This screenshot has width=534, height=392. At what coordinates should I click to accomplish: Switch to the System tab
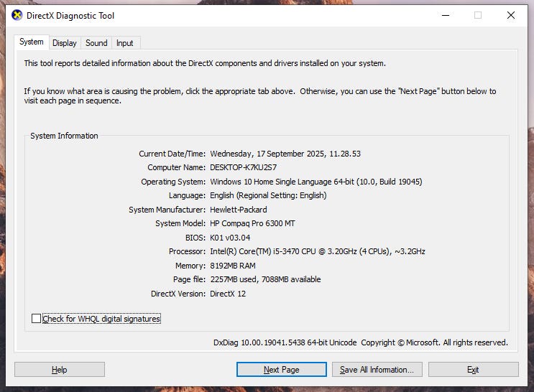(32, 42)
